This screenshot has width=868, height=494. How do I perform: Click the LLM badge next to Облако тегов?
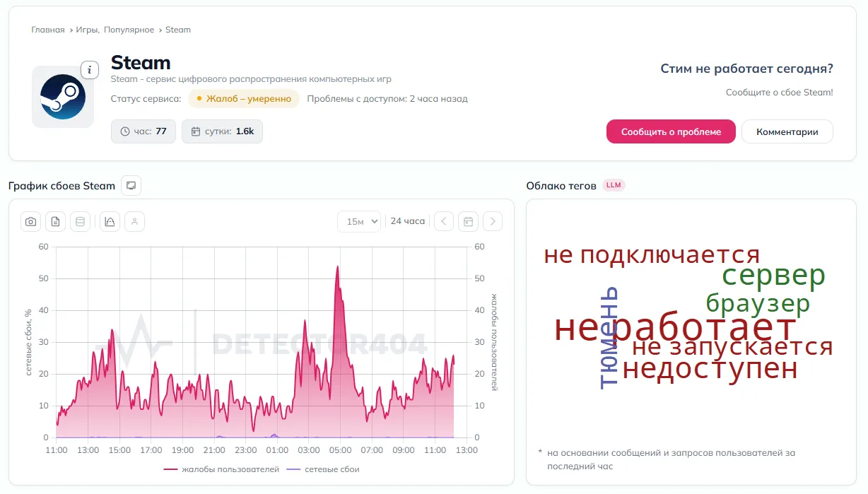tap(614, 185)
